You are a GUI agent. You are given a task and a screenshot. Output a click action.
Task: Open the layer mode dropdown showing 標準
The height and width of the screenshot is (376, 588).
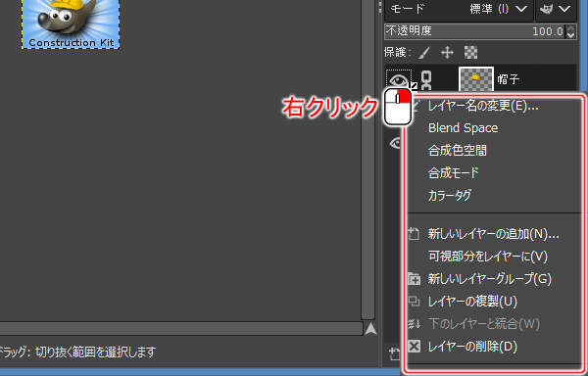click(x=498, y=9)
